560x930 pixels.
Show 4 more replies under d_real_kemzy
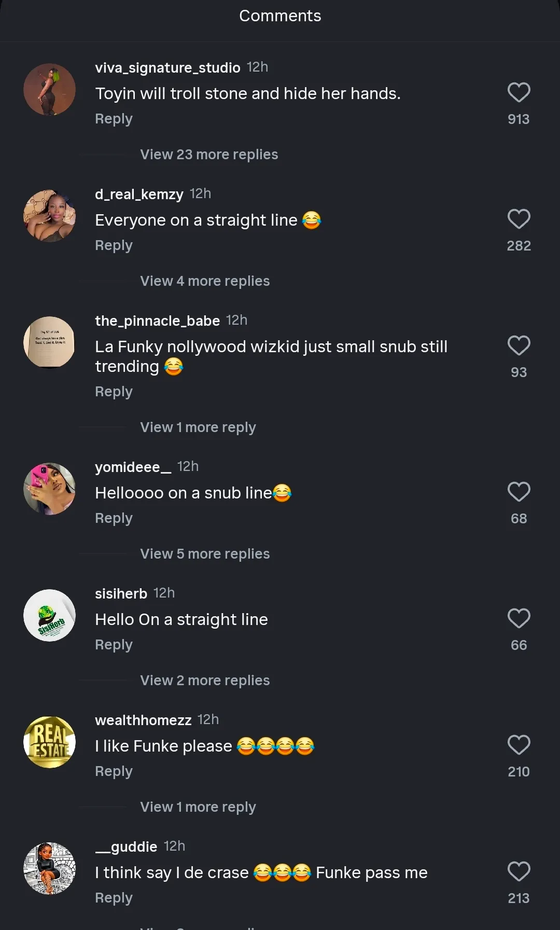pos(205,281)
